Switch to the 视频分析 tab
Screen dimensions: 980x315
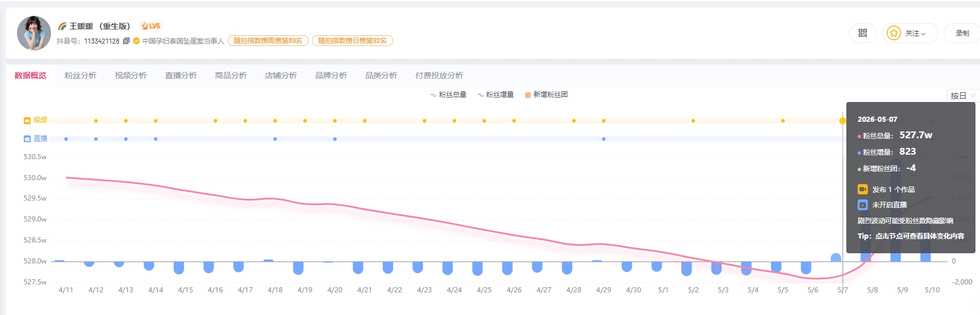click(x=131, y=75)
